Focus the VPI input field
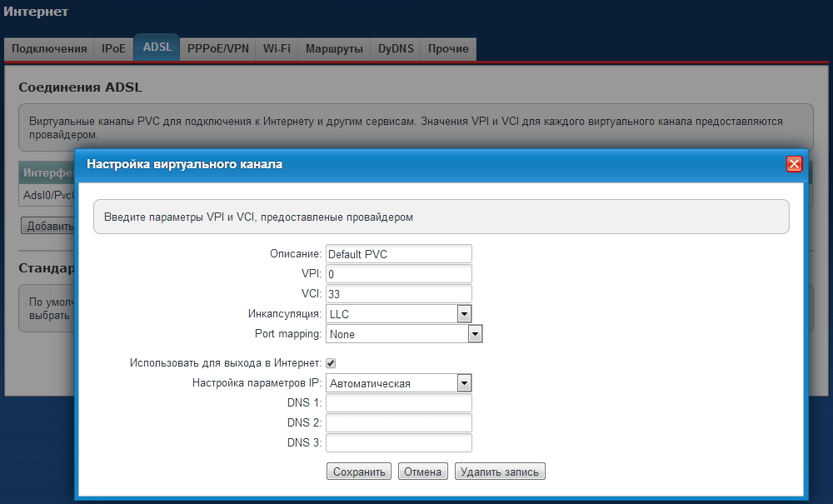833x504 pixels. coord(399,274)
